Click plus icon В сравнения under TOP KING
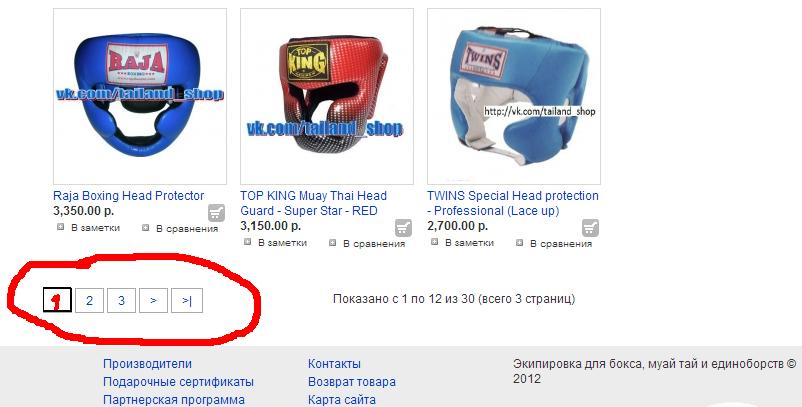 point(333,243)
